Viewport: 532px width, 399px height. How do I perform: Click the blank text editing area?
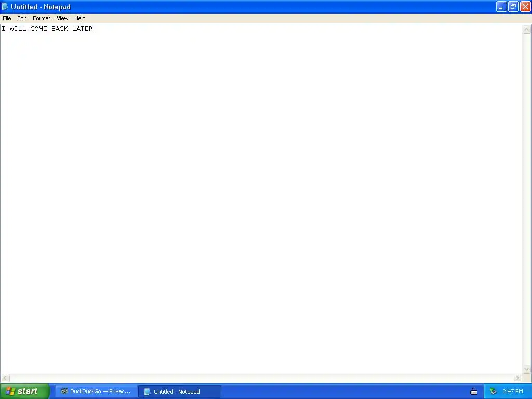(x=261, y=200)
